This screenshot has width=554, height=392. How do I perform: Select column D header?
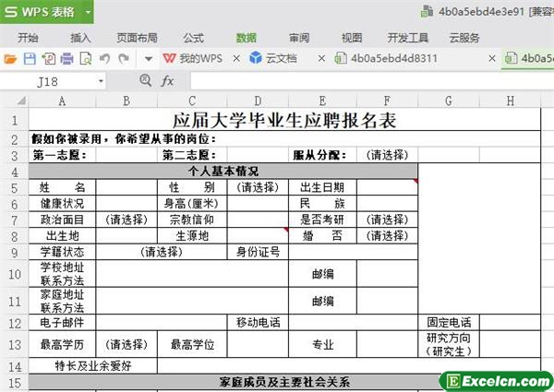click(x=258, y=101)
